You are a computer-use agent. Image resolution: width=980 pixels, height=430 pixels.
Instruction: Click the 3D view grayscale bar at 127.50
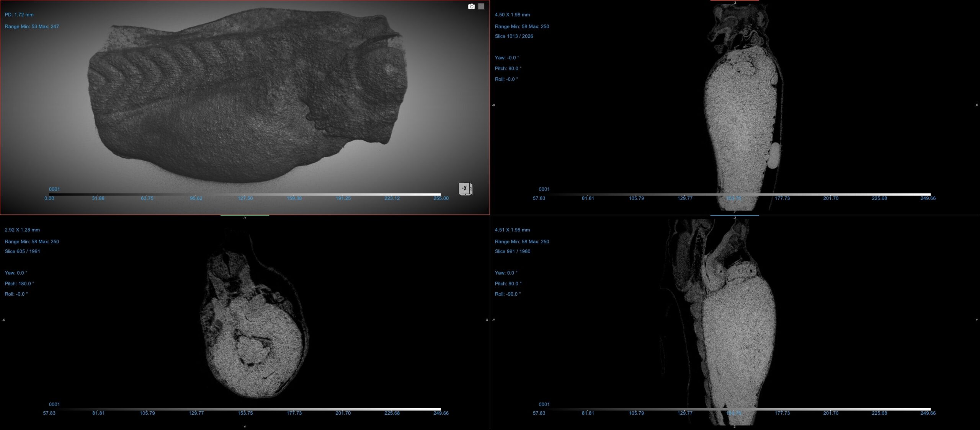coord(245,194)
